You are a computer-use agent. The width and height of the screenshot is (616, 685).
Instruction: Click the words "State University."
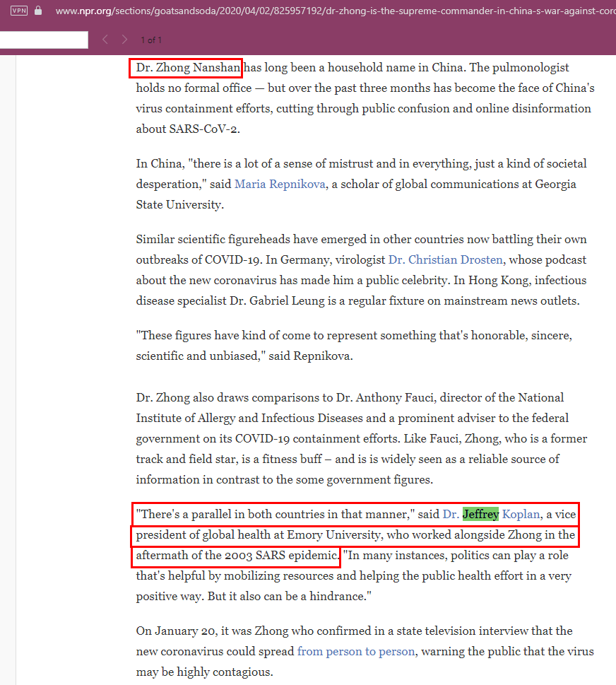[x=180, y=205]
